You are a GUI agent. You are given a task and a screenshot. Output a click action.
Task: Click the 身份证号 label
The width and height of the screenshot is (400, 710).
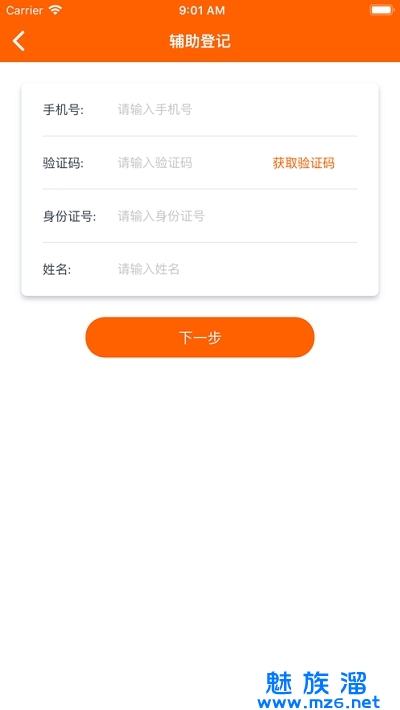point(69,216)
